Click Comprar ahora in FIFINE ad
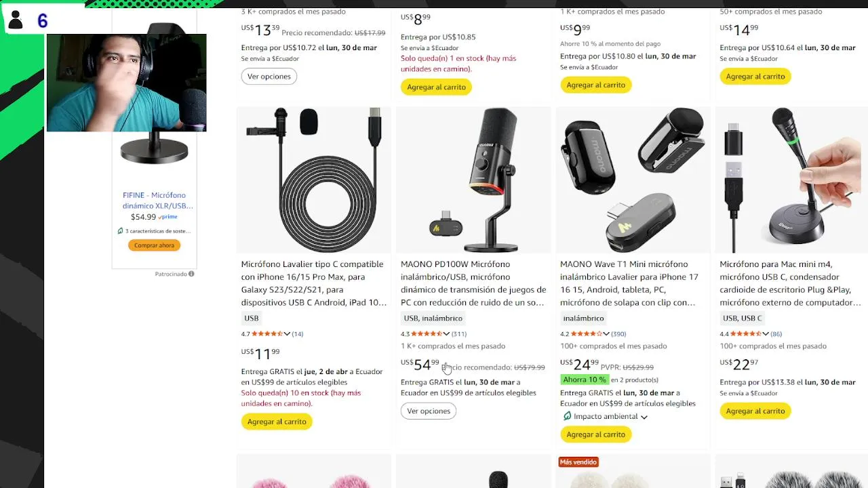This screenshot has height=488, width=868. point(154,245)
